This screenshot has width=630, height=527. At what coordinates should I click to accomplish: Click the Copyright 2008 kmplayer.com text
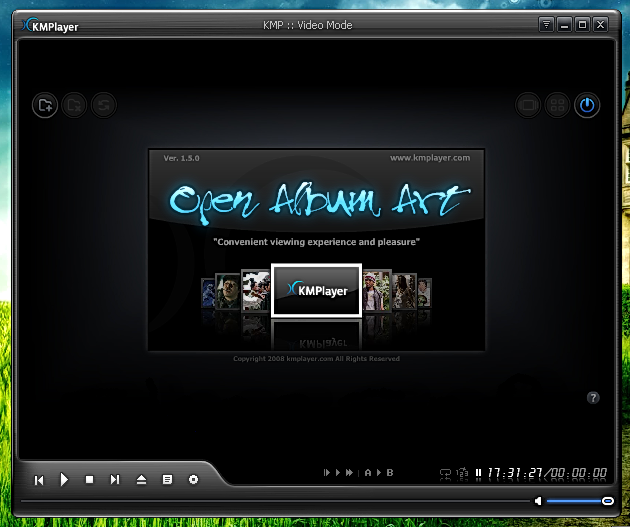(x=317, y=359)
